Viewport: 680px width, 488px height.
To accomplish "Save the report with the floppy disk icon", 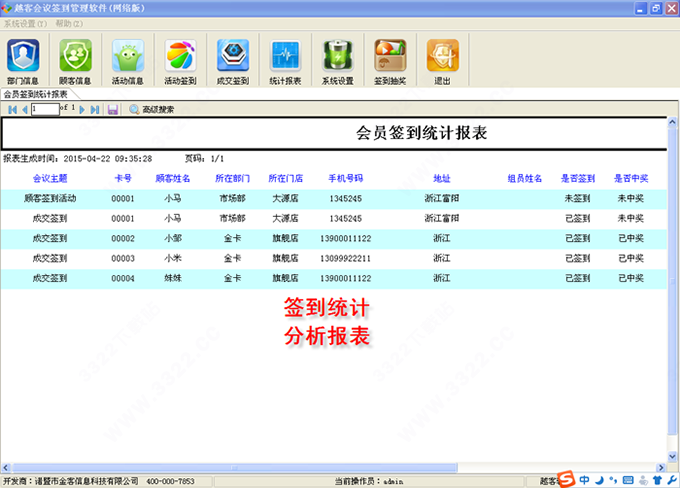I will [113, 109].
